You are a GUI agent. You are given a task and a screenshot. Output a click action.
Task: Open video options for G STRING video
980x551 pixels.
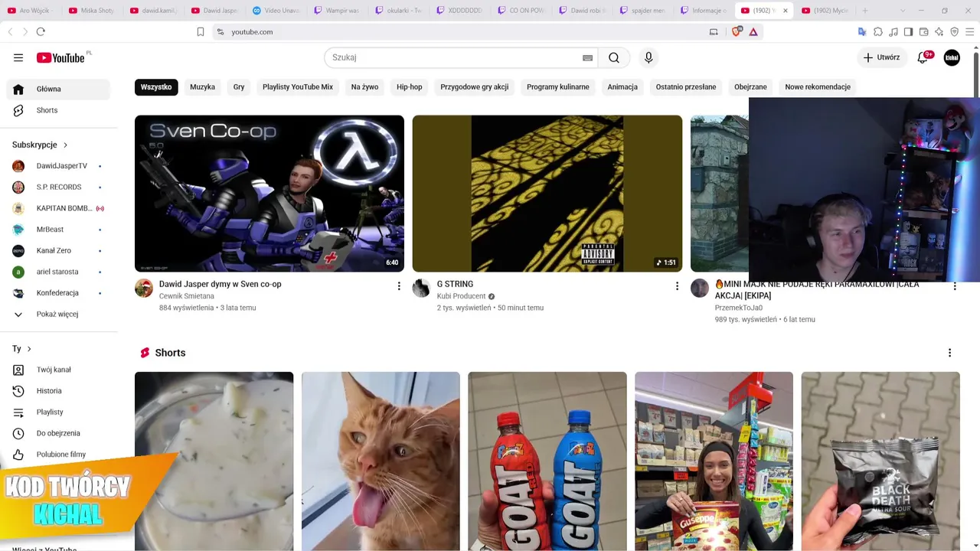click(x=676, y=285)
